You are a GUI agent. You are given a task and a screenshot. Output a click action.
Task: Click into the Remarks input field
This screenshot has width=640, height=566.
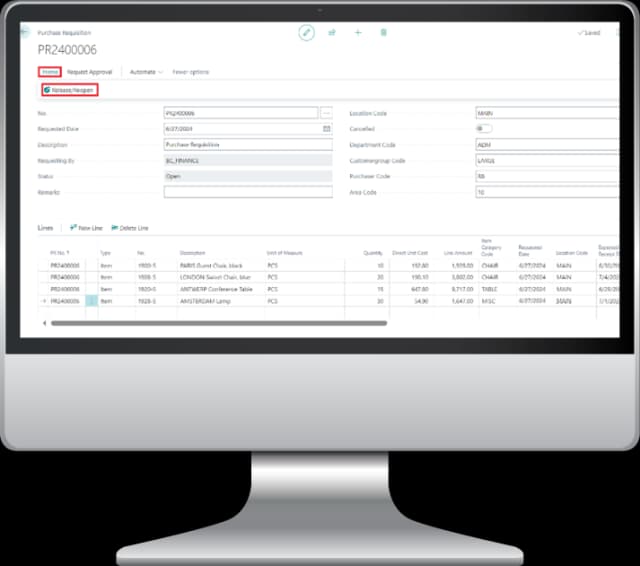pos(247,192)
